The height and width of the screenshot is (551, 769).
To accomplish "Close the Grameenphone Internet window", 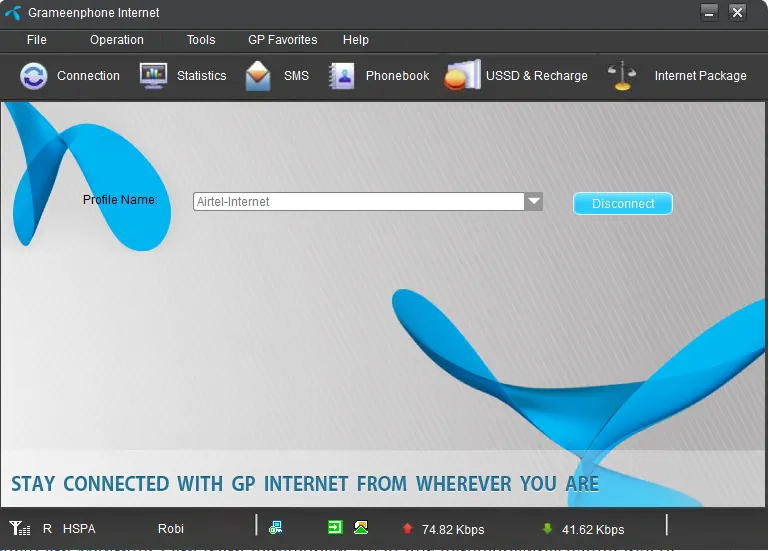I will (737, 12).
